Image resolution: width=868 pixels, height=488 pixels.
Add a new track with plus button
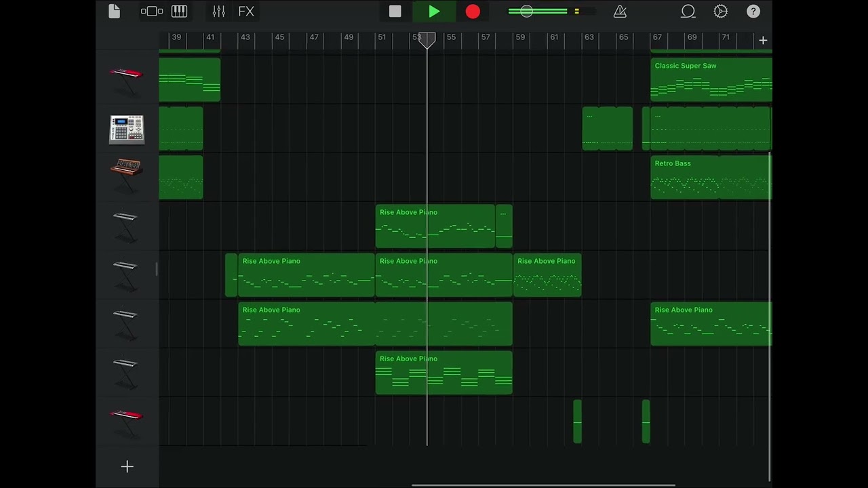[x=127, y=466]
